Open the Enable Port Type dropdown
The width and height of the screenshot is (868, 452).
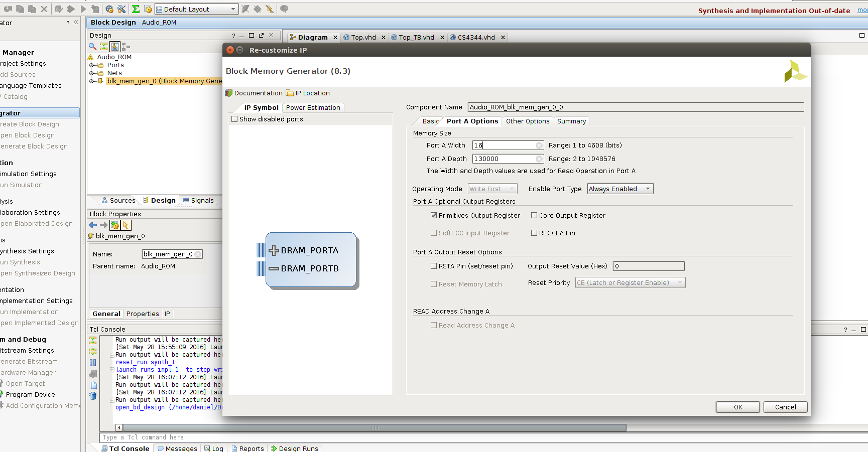621,189
